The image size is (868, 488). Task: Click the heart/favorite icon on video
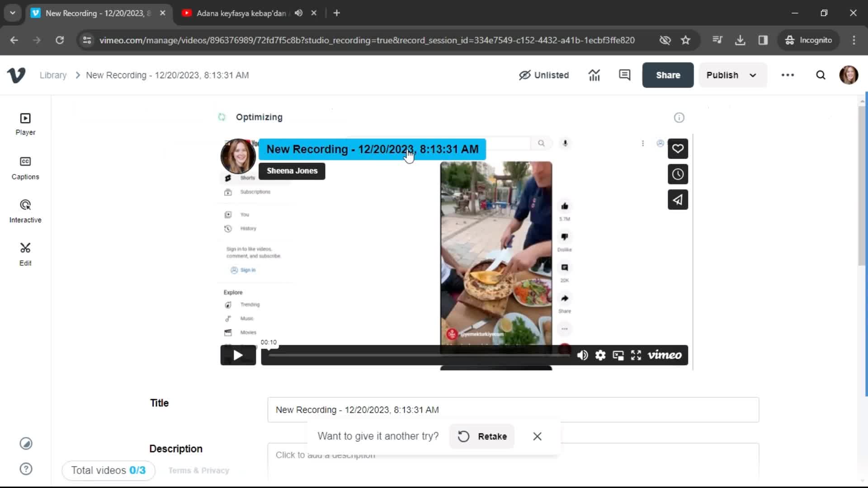point(678,149)
